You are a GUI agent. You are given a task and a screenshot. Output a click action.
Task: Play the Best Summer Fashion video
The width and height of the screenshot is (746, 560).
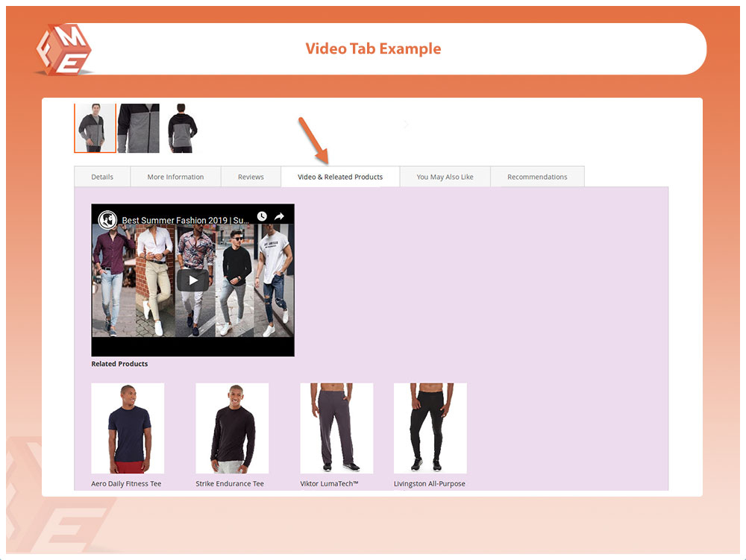pos(192,280)
